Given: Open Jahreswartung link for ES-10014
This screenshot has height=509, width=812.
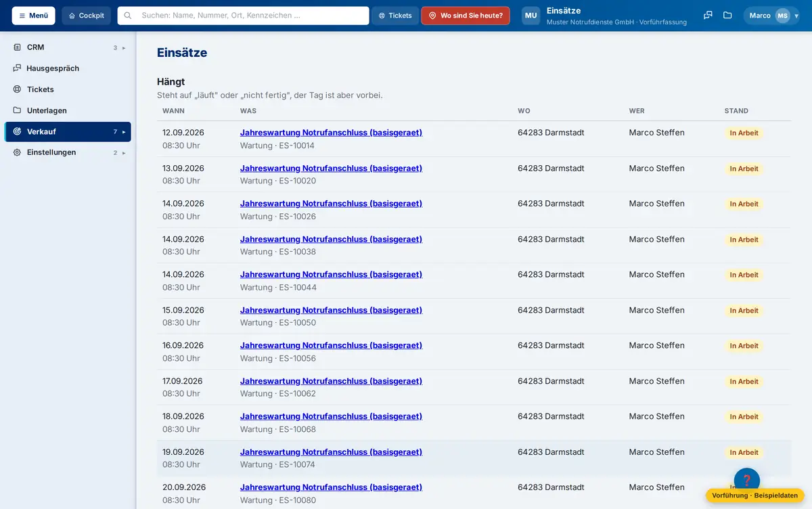Looking at the screenshot, I should pos(331,133).
